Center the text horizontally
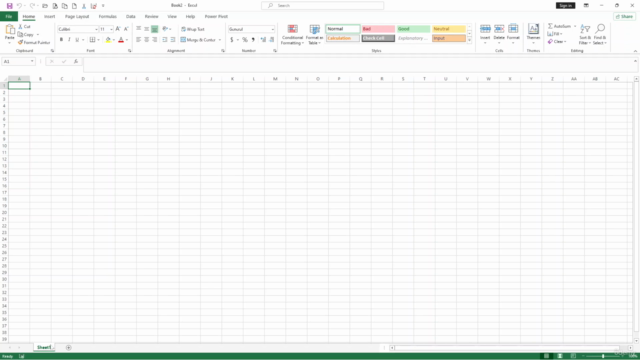The height and width of the screenshot is (360, 640). click(147, 40)
